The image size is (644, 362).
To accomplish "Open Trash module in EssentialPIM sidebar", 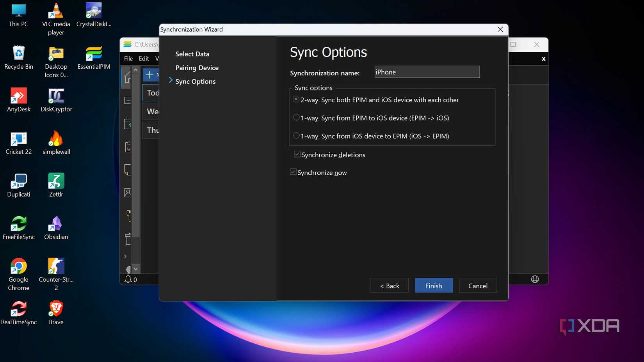I will [x=128, y=239].
